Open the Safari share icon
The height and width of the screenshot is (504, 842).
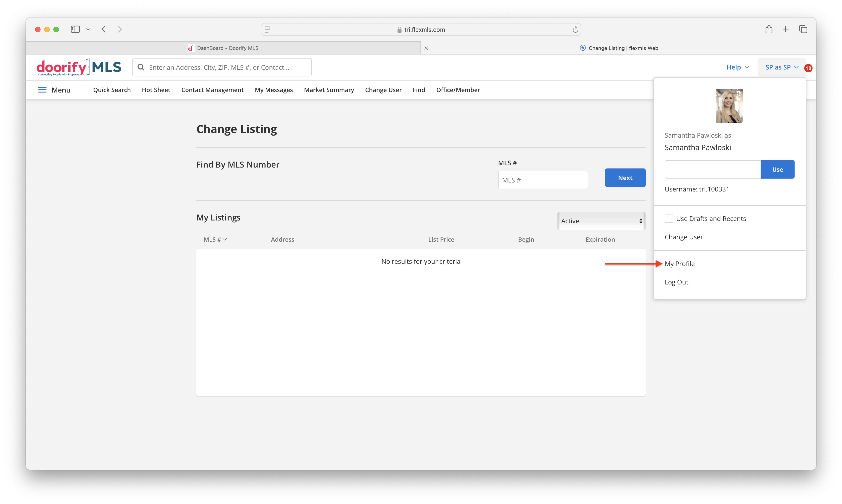pos(769,29)
